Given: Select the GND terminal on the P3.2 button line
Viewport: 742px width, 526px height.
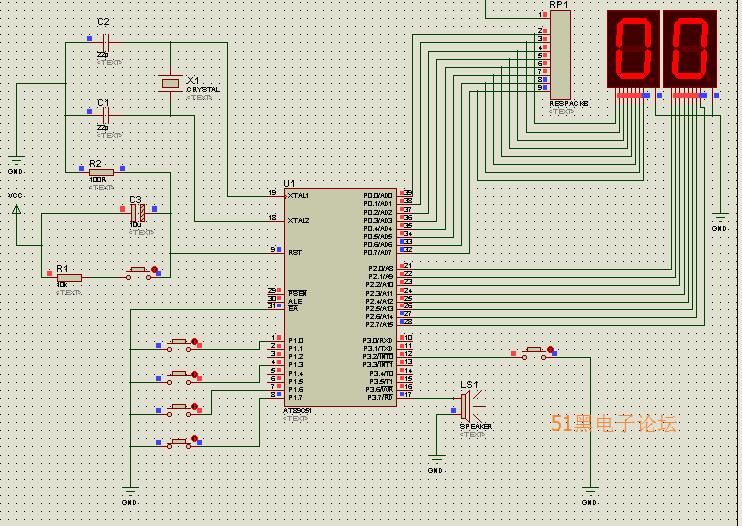Looking at the screenshot, I should coord(590,491).
